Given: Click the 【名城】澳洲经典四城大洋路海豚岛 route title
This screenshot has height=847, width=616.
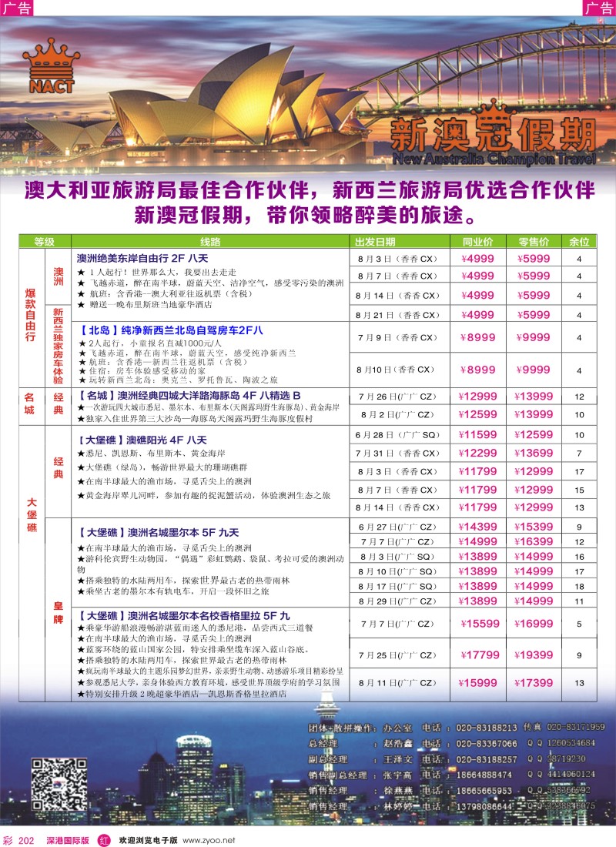Looking at the screenshot, I should point(189,396).
